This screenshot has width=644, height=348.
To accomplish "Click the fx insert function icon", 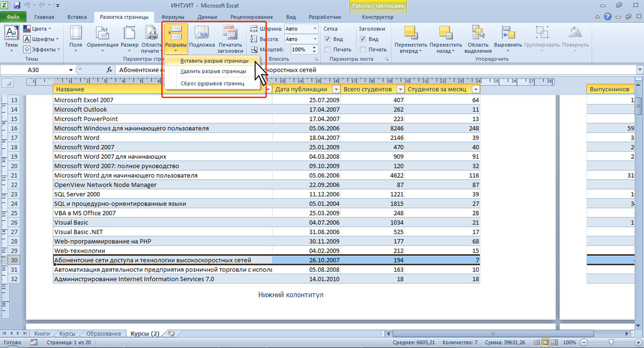I will [109, 70].
